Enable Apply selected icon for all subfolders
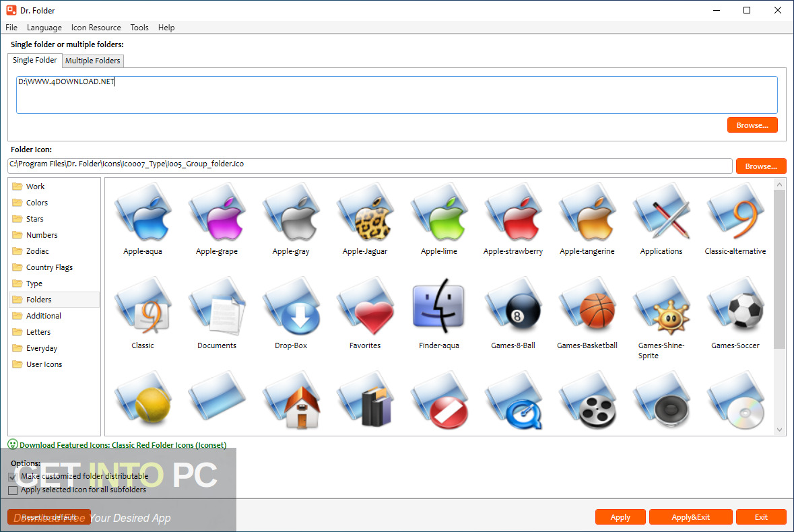 (x=13, y=490)
